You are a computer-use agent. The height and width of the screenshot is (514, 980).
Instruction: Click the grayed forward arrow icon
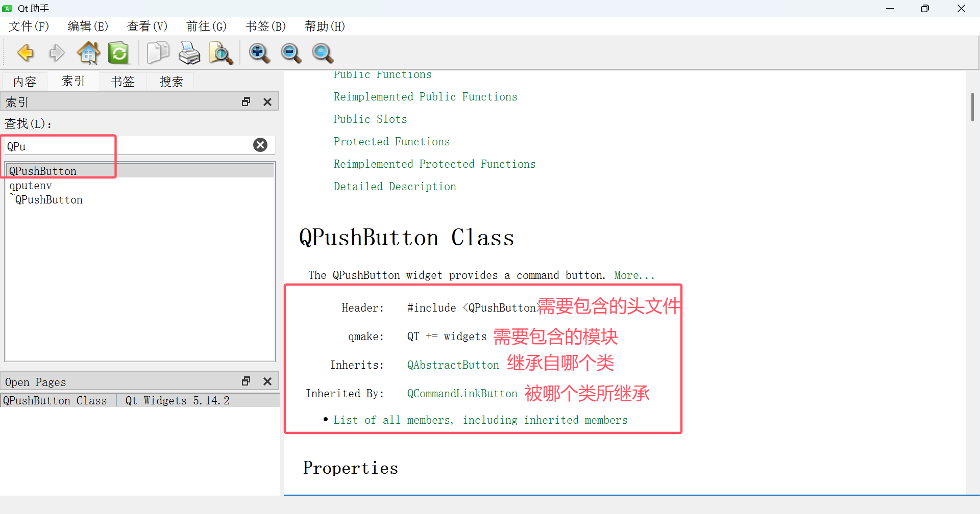(57, 53)
